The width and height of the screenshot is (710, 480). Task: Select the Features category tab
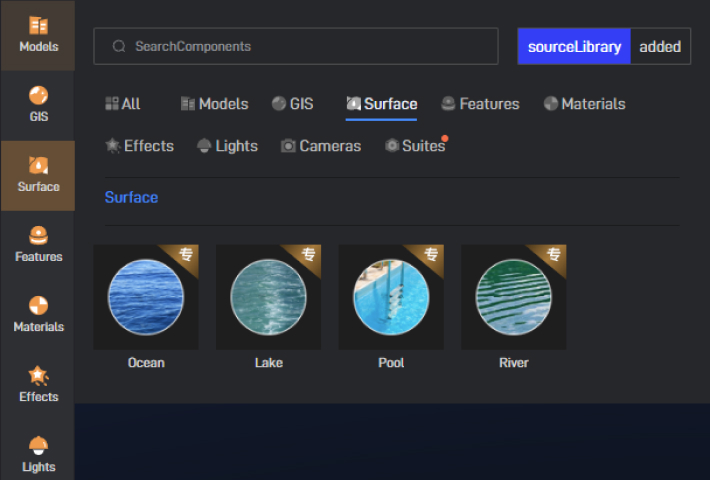[x=480, y=104]
